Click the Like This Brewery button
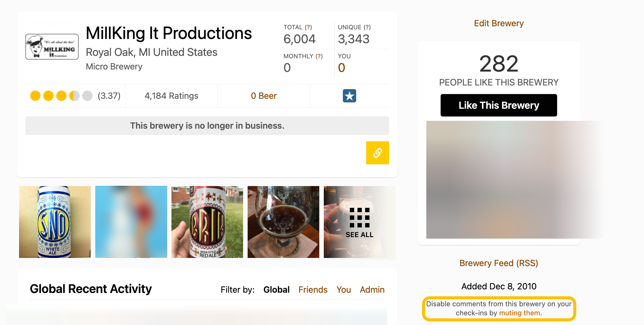The height and width of the screenshot is (325, 644). (x=499, y=105)
